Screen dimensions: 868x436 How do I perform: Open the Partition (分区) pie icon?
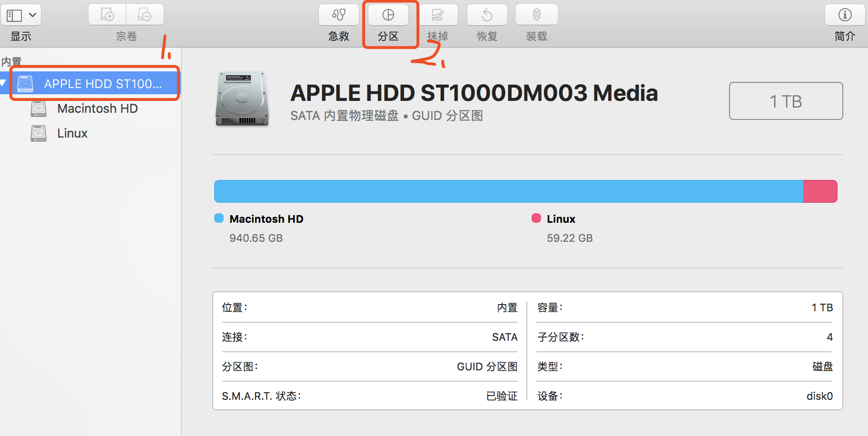coord(388,15)
